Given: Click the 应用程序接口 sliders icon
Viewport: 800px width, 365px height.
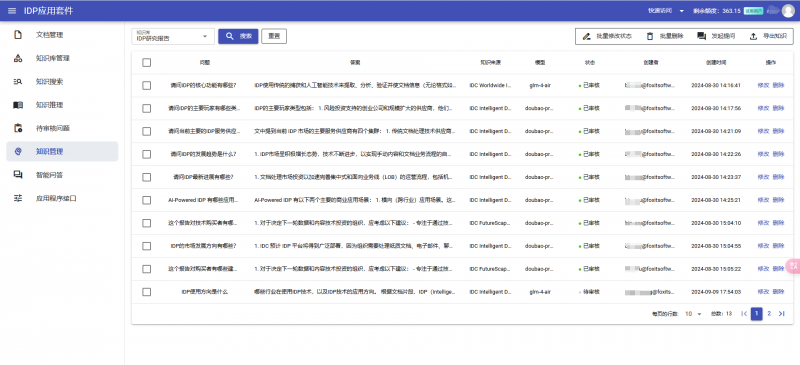Looking at the screenshot, I should point(18,199).
